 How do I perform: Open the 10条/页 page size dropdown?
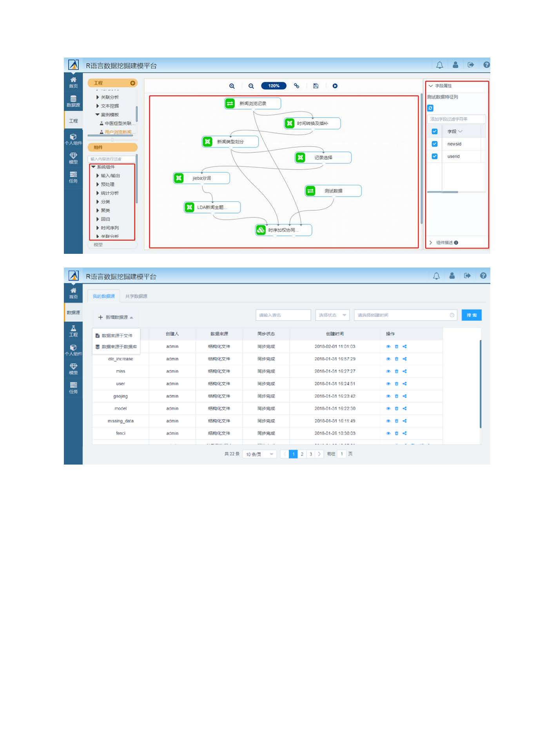(259, 454)
